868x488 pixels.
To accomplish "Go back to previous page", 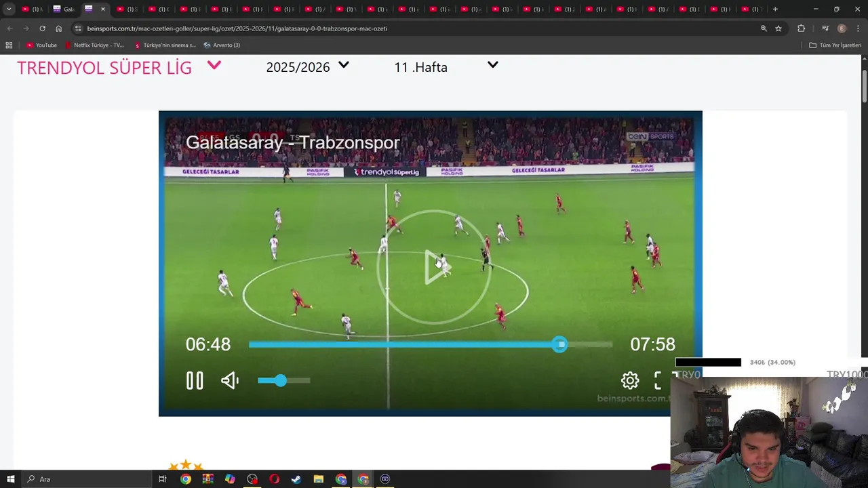I will click(9, 28).
